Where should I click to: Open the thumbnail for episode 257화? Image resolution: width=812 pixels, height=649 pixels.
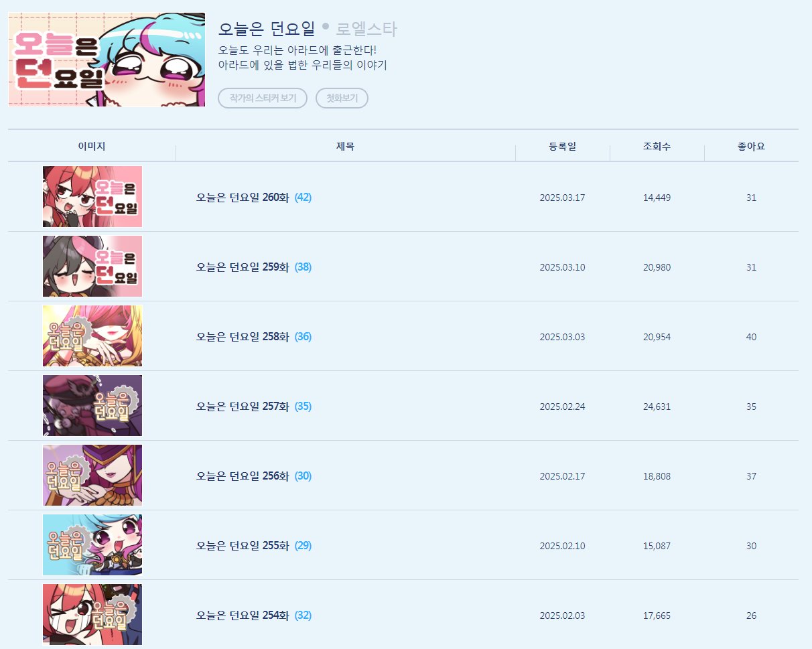tap(92, 406)
